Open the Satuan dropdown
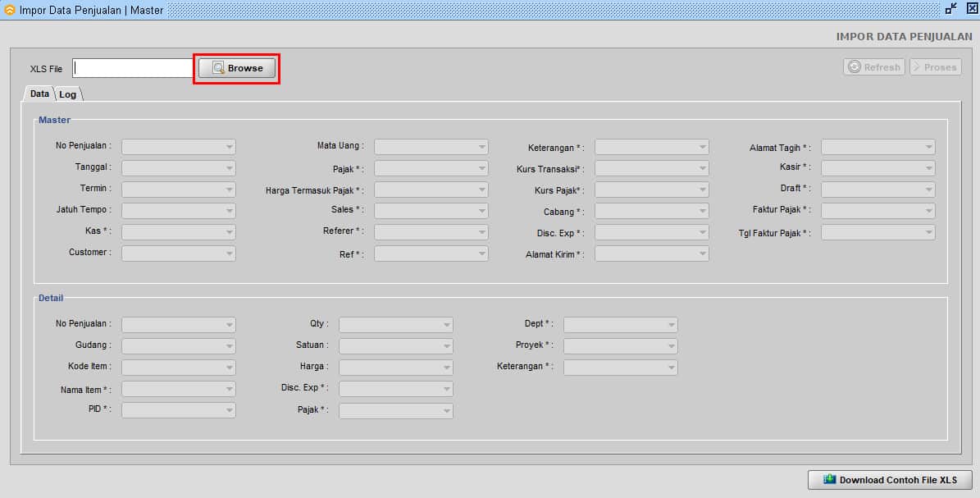 click(x=395, y=346)
